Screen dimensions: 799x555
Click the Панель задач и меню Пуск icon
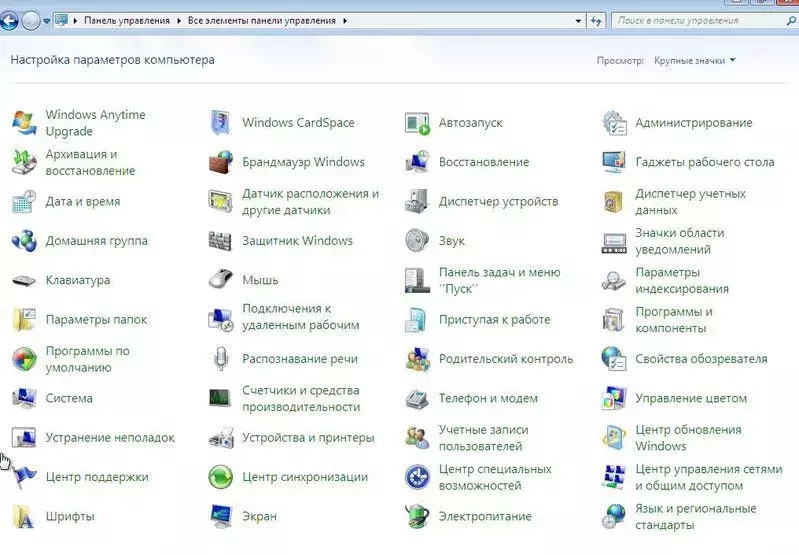pos(417,280)
